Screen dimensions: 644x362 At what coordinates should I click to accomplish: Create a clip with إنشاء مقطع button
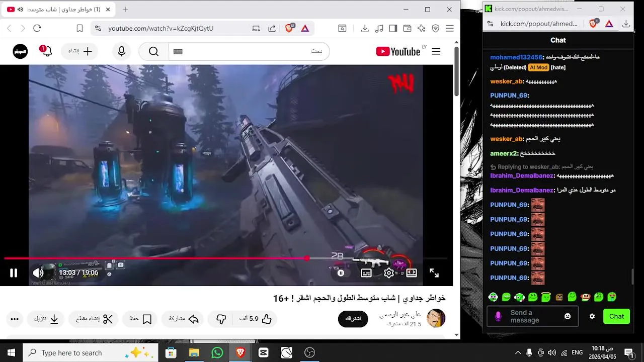coord(95,319)
